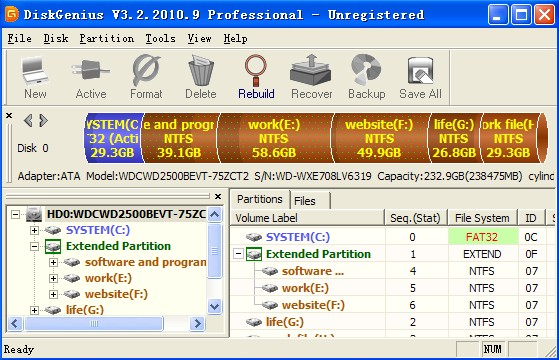The height and width of the screenshot is (360, 559).
Task: Select website(F:) 49.9GB block in disk map
Action: pyautogui.click(x=379, y=138)
